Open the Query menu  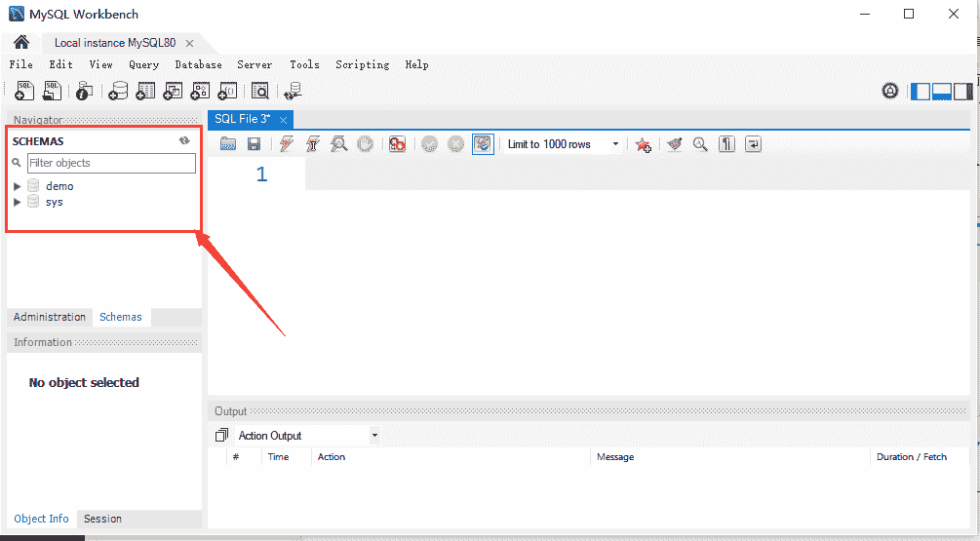143,64
